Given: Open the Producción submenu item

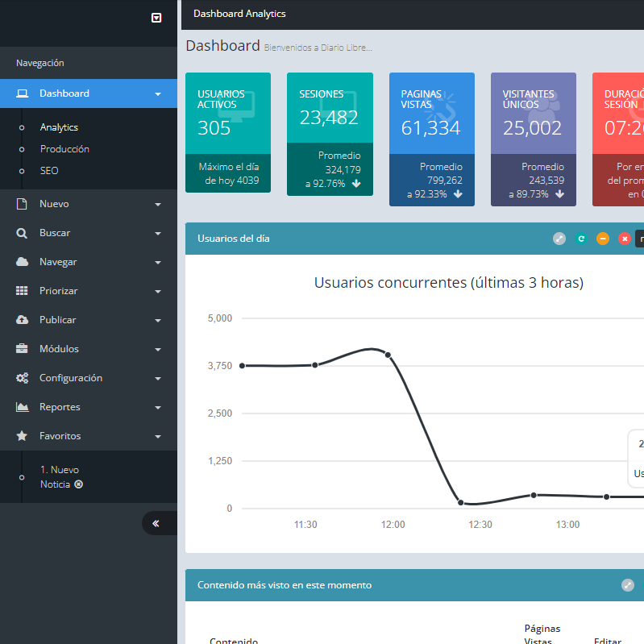Looking at the screenshot, I should point(64,149).
